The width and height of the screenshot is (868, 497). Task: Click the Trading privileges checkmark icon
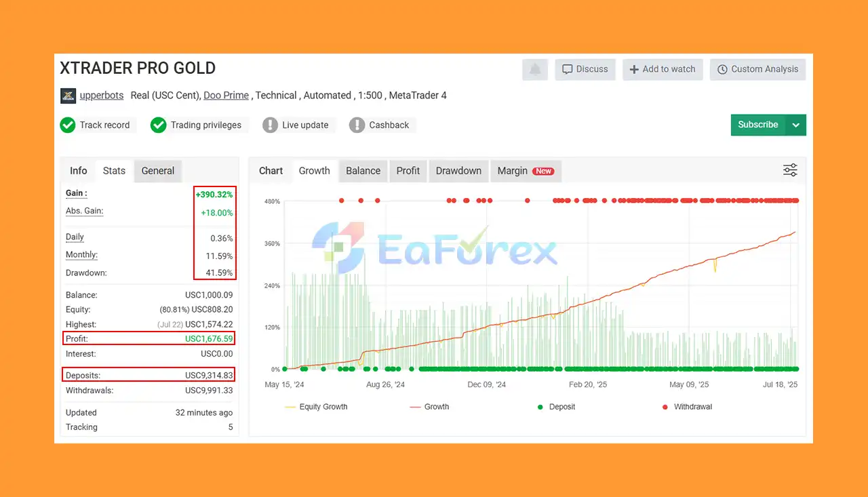click(158, 125)
